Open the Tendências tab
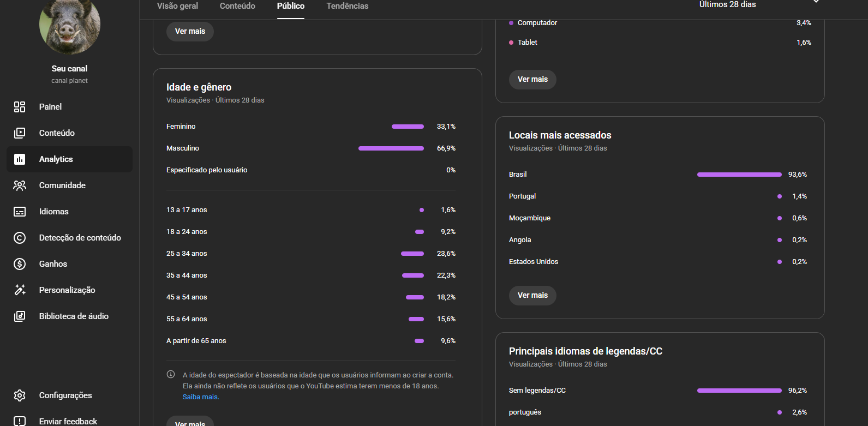868x426 pixels. click(x=348, y=6)
